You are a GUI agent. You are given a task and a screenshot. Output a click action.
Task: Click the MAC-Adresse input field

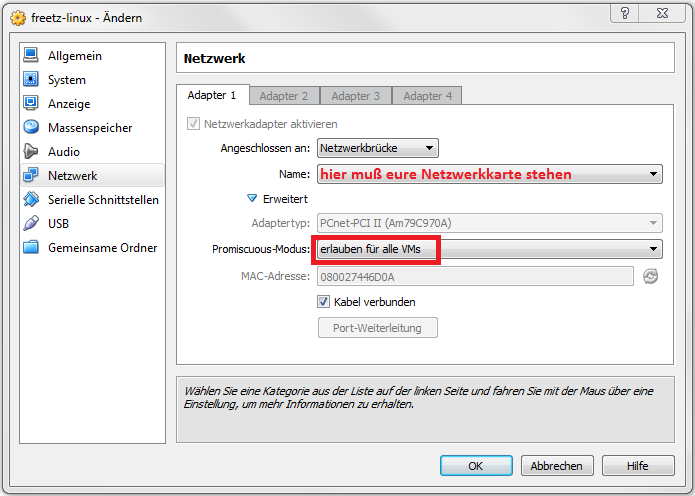475,276
